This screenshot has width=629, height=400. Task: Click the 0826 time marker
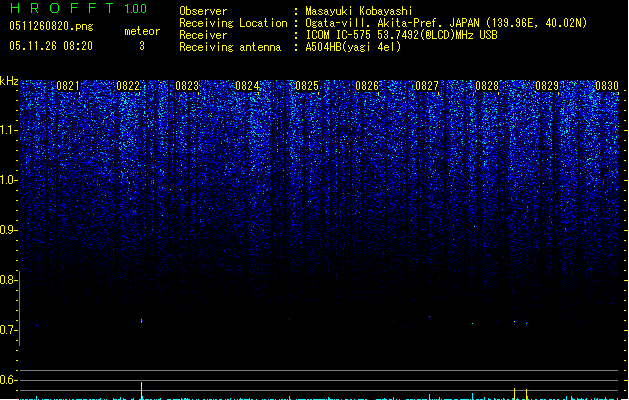tap(367, 86)
